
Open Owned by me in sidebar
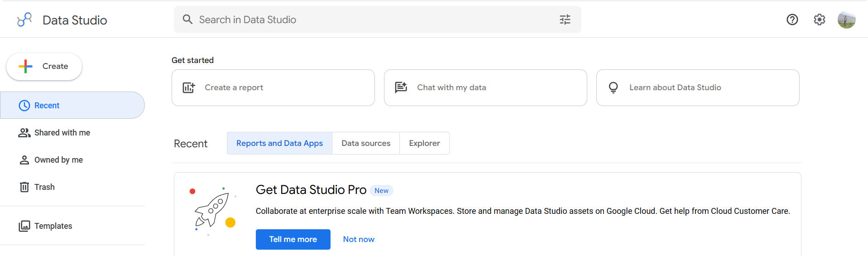(72, 160)
